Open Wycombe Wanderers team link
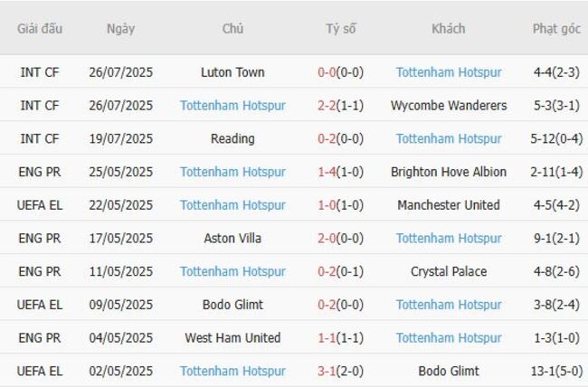This screenshot has height=387, width=588. [449, 106]
